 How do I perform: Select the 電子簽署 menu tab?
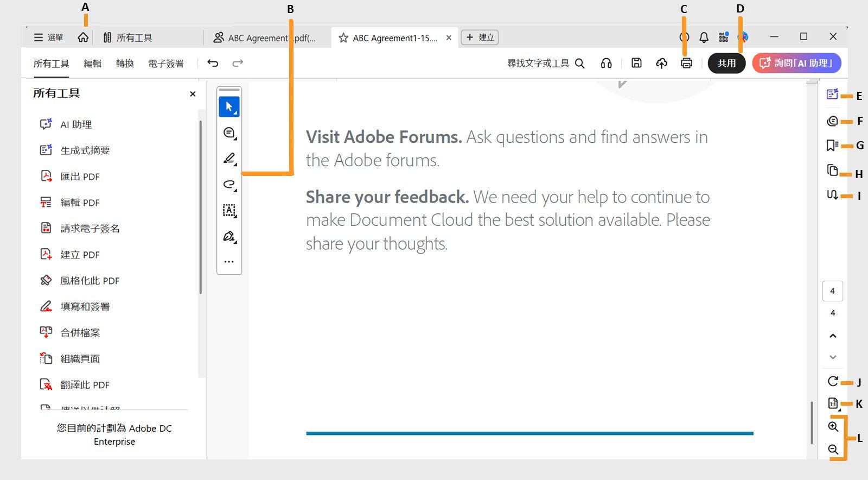166,64
